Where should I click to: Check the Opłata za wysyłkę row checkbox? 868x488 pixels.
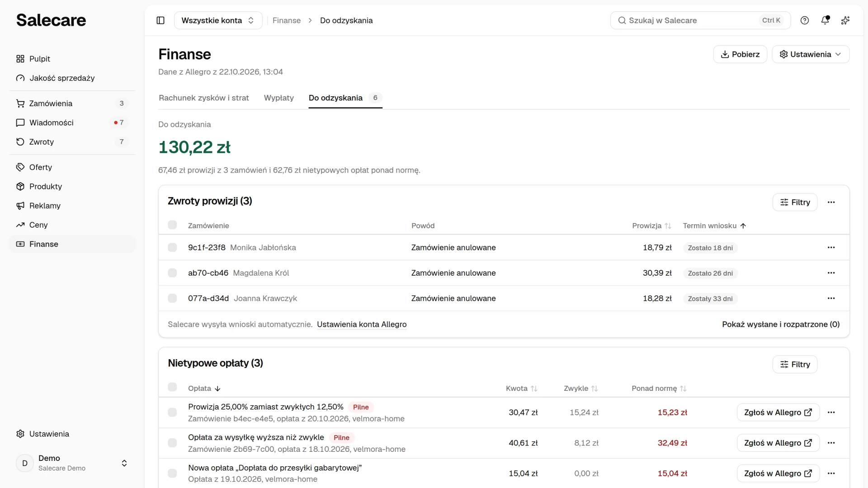coord(172,443)
